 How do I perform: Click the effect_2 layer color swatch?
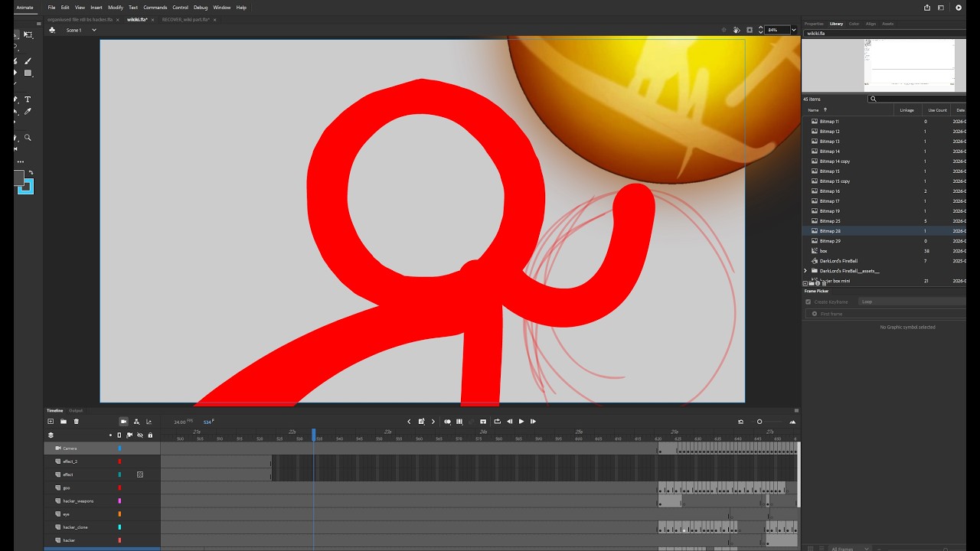point(119,461)
